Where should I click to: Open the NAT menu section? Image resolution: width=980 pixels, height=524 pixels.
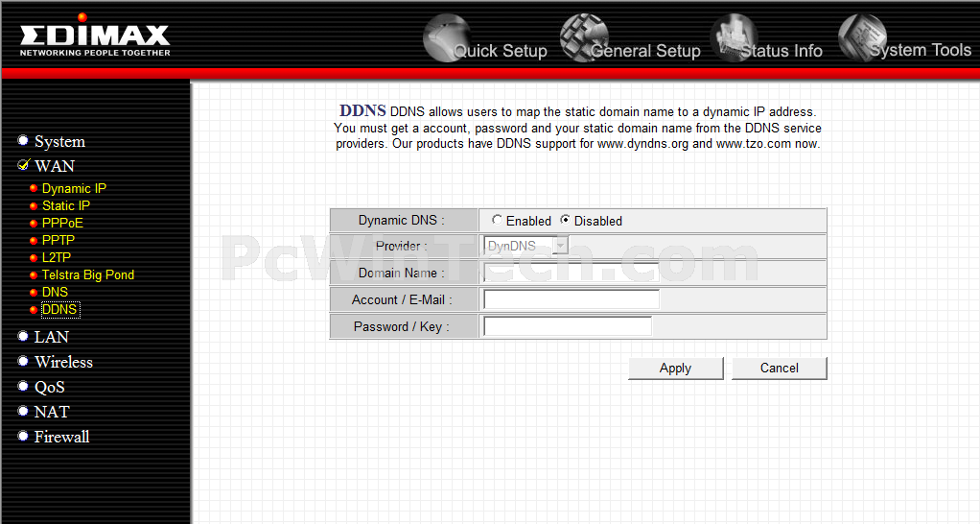point(52,412)
